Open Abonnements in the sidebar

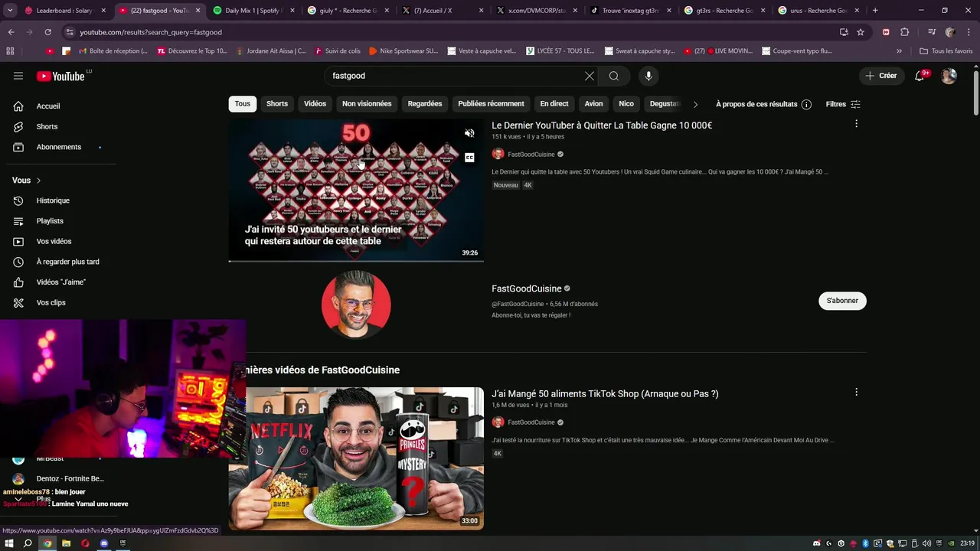click(x=58, y=147)
